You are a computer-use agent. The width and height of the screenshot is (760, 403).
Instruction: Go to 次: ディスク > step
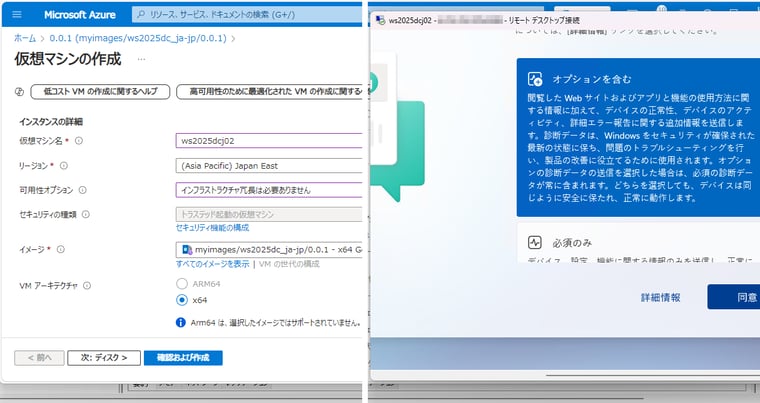click(104, 358)
